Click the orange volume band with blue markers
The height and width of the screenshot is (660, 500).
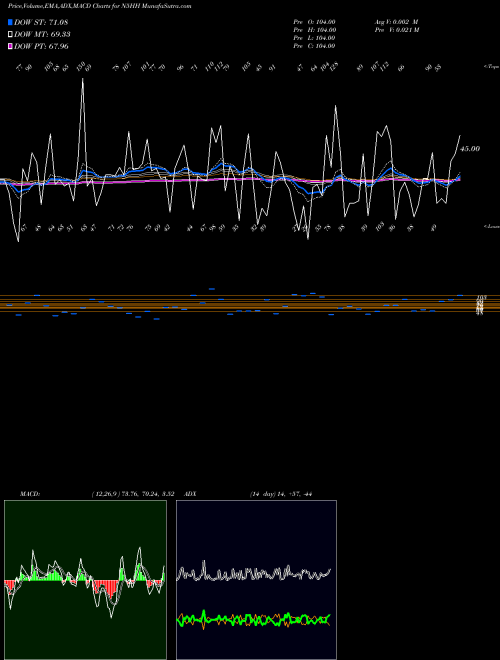click(x=250, y=303)
